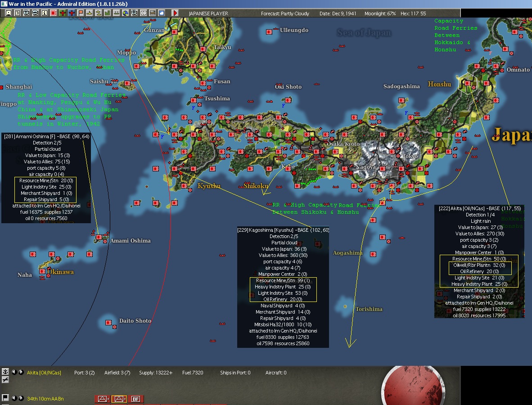This screenshot has width=532, height=405.
Task: Click the 'JAPANESE PLAYER' label
Action: (208, 13)
